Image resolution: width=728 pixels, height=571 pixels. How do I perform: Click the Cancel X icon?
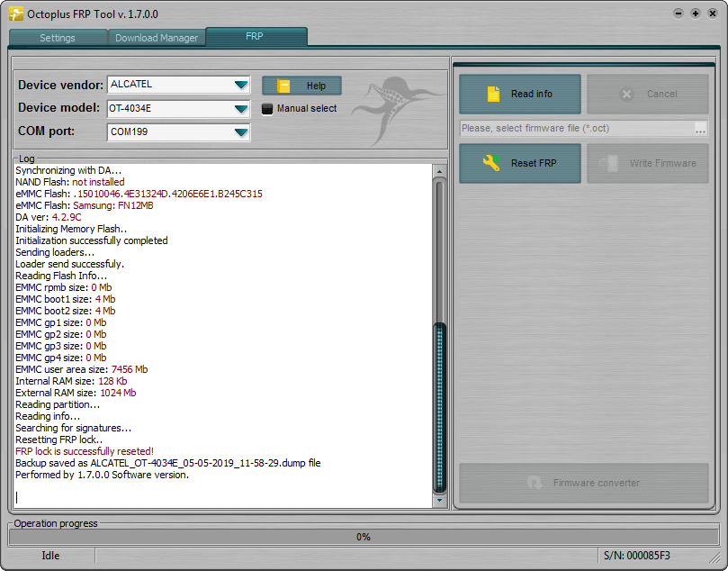pos(627,94)
